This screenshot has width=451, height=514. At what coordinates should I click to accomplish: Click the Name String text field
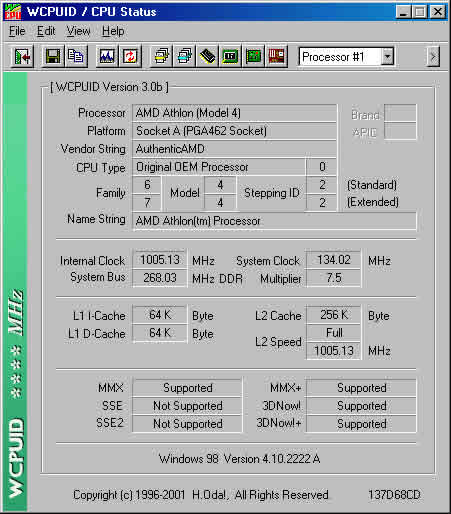point(274,221)
